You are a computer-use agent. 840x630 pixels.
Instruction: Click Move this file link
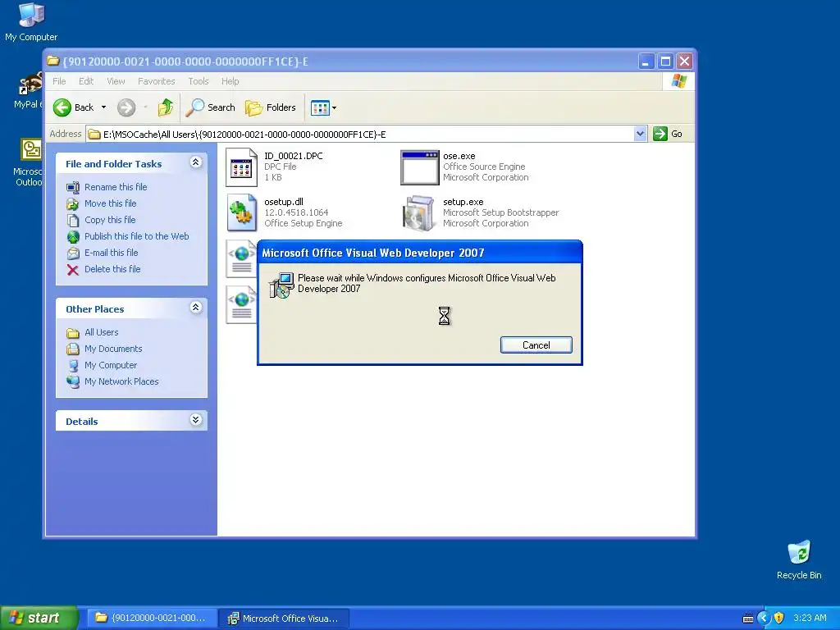[x=111, y=203]
